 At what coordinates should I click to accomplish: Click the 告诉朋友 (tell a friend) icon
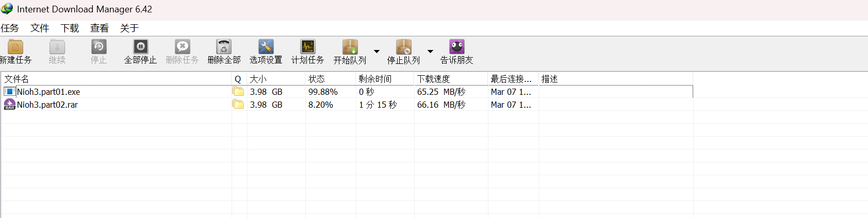click(x=457, y=47)
